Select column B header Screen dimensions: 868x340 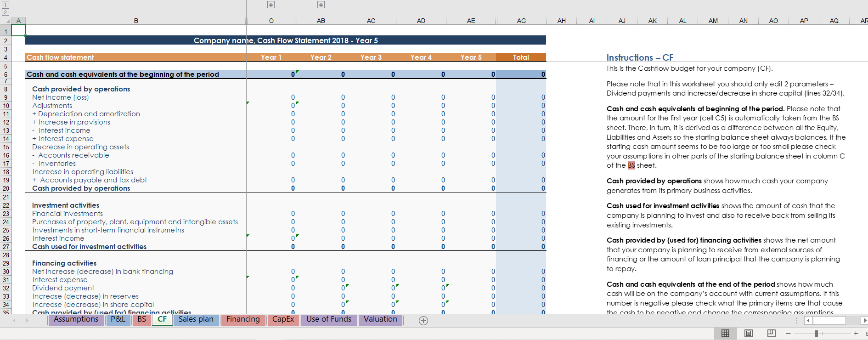pos(136,21)
